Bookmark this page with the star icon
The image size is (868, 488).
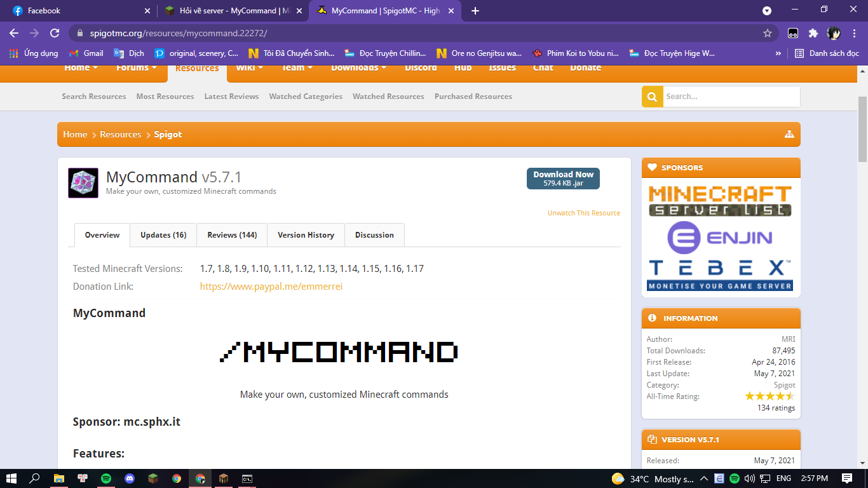[768, 33]
